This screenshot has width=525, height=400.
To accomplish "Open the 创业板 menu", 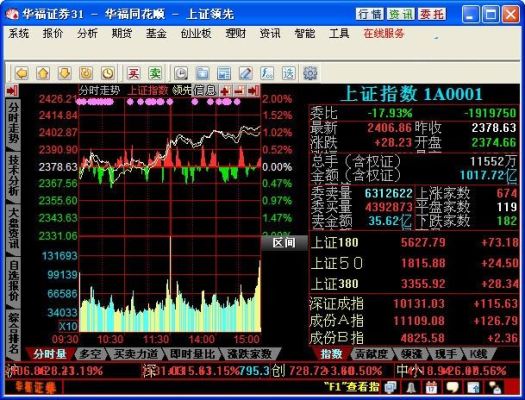I will point(196,33).
